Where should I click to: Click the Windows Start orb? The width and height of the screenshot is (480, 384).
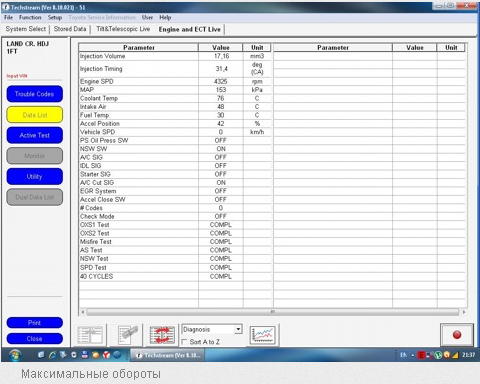pos(15,355)
